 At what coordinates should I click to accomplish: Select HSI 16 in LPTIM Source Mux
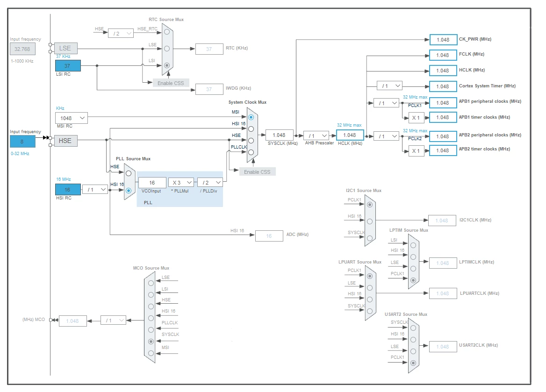(x=413, y=257)
